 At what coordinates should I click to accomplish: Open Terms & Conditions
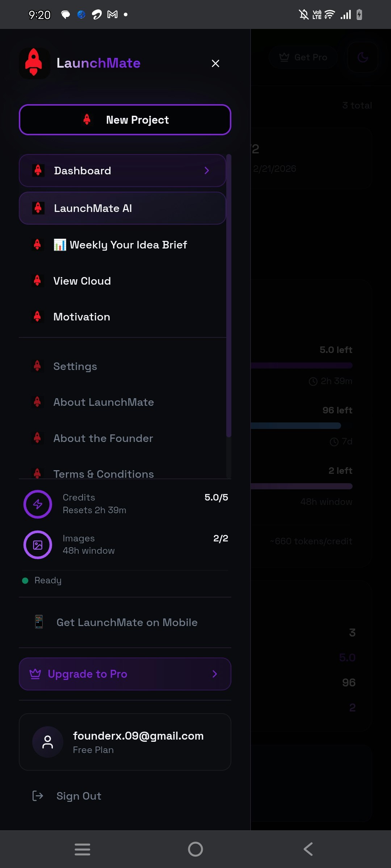104,474
